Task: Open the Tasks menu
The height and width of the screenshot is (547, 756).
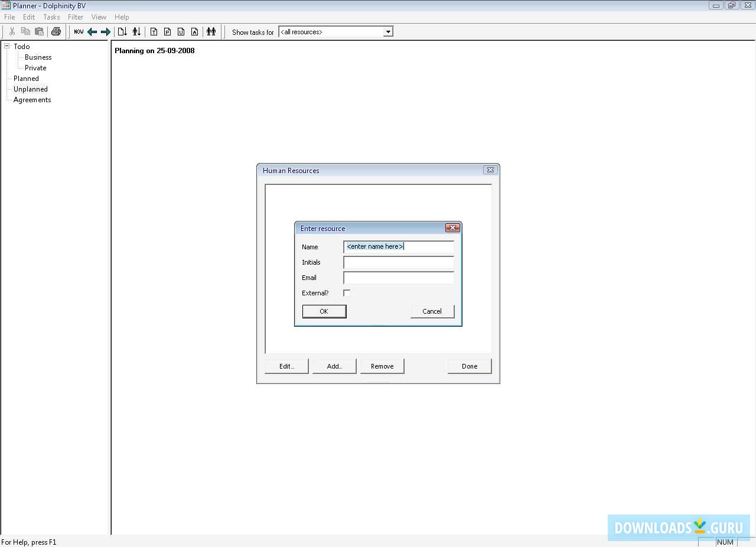Action: coord(51,17)
